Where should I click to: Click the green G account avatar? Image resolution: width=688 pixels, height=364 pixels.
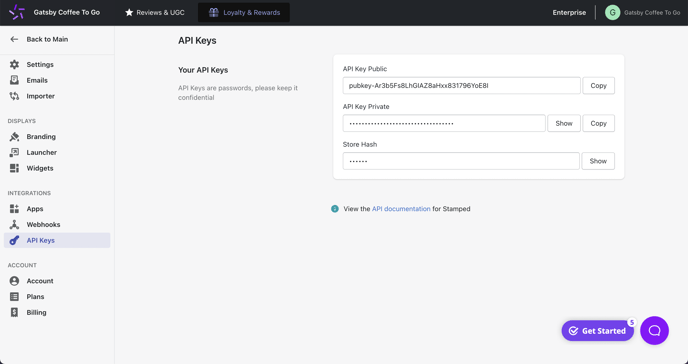pyautogui.click(x=613, y=12)
